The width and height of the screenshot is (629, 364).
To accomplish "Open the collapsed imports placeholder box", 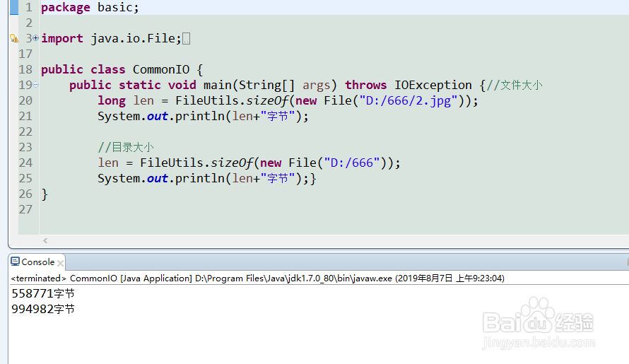I will 186,39.
